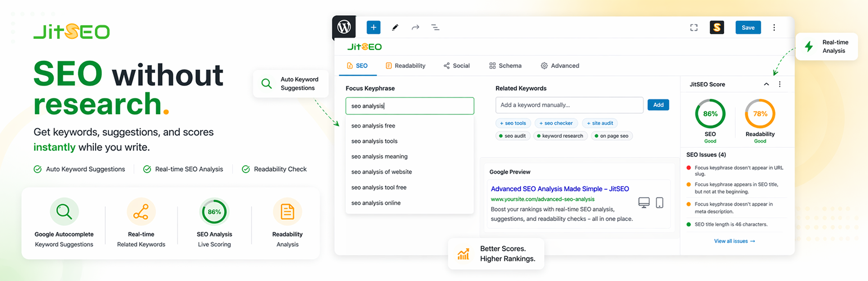
Task: Click 'Focus keyphrase doesn't appear in URL slug' issue
Action: coord(736,171)
